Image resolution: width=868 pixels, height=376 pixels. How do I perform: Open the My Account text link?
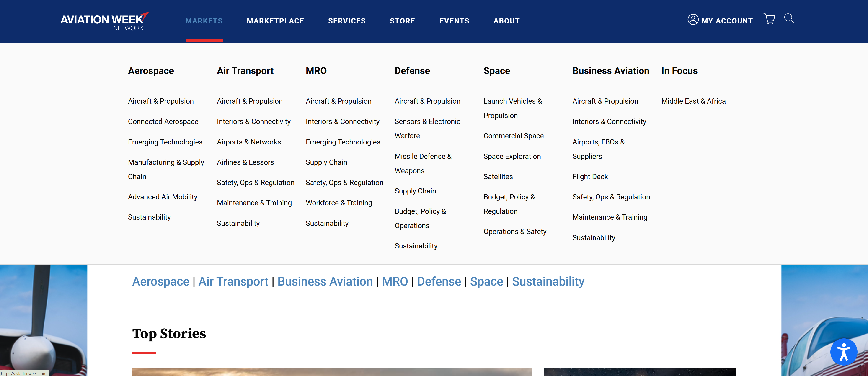(727, 21)
